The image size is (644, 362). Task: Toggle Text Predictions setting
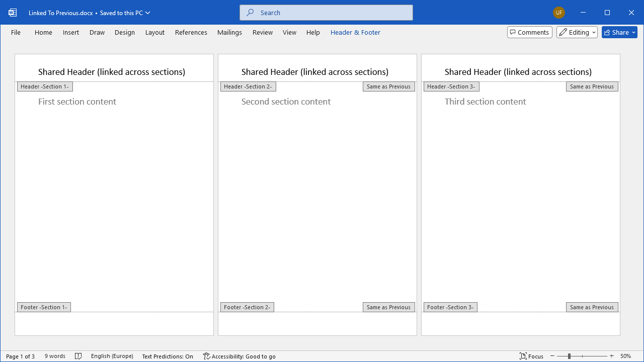(168, 356)
